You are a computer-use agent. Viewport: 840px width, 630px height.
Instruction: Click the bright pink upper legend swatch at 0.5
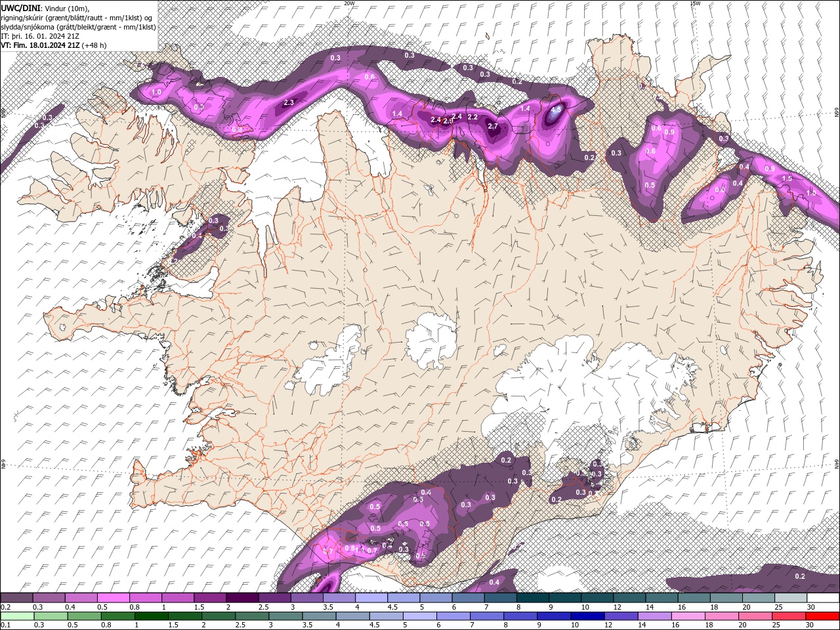point(114,598)
